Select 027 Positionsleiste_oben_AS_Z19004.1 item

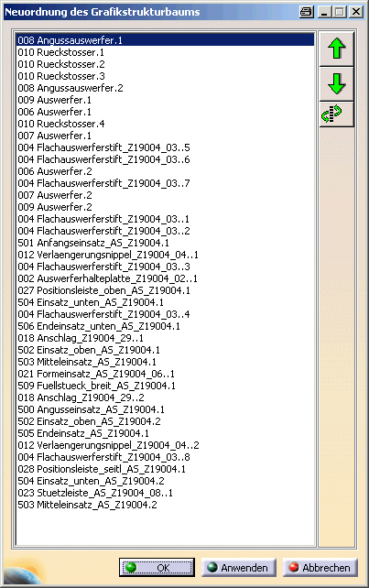165,290
